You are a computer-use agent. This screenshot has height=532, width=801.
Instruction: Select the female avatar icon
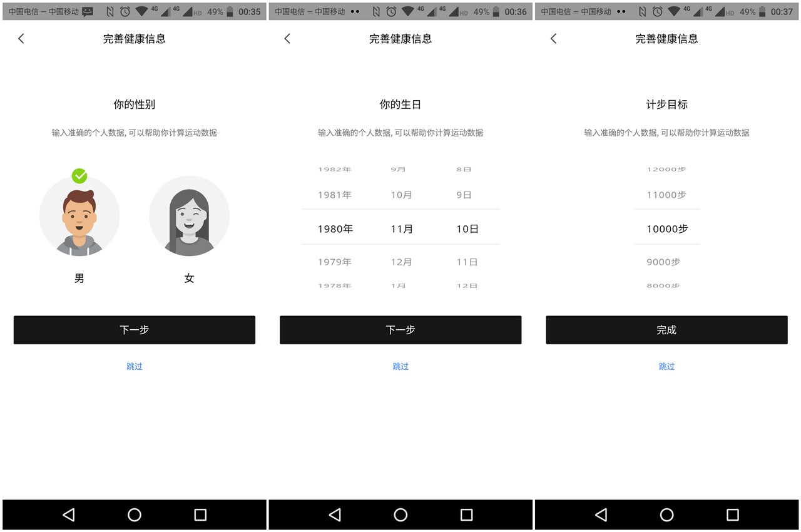pyautogui.click(x=189, y=215)
